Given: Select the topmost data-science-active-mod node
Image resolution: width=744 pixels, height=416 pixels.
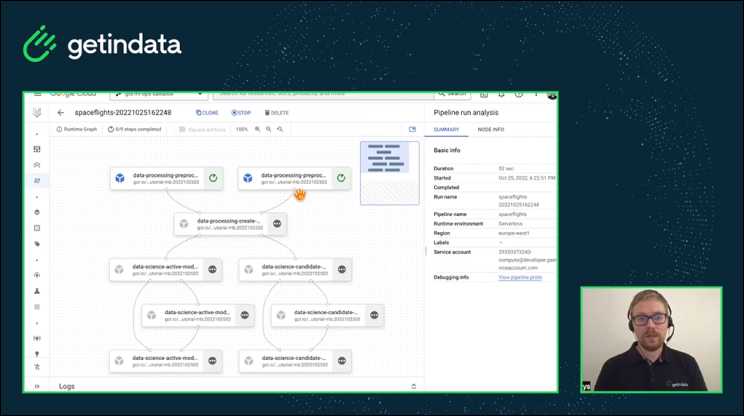Looking at the screenshot, I should (x=166, y=270).
